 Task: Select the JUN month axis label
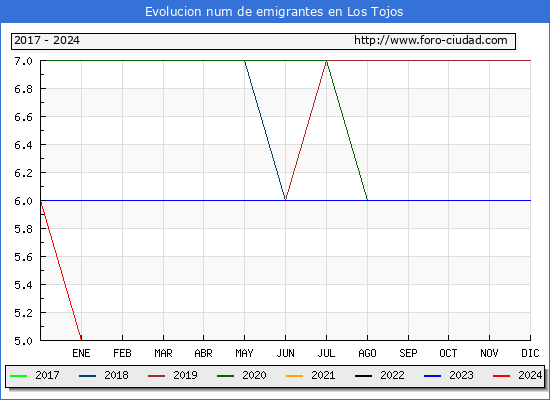pos(286,353)
